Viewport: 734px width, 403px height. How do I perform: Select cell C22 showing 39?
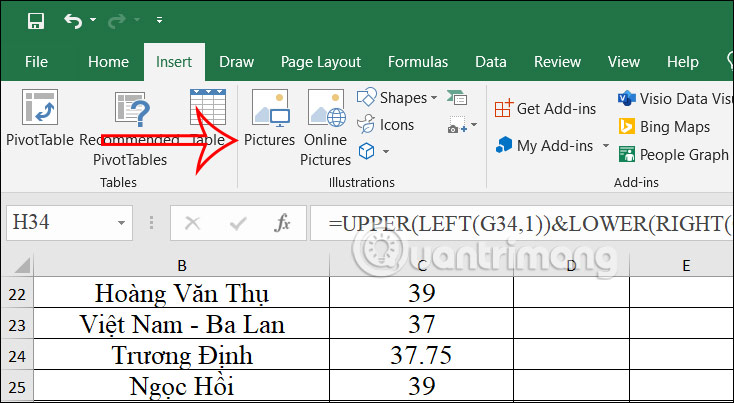[x=422, y=293]
